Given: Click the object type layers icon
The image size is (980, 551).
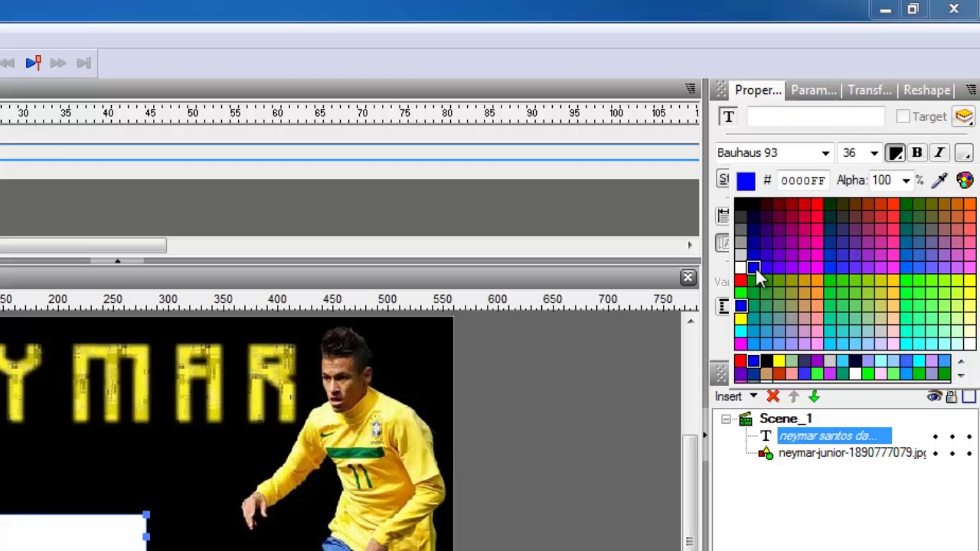Looking at the screenshot, I should pos(963,116).
